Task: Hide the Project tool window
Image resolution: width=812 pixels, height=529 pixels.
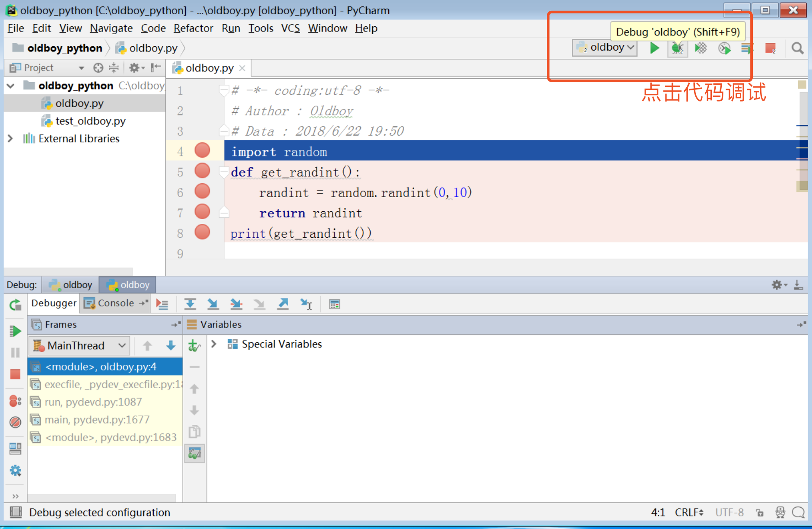Action: click(155, 68)
